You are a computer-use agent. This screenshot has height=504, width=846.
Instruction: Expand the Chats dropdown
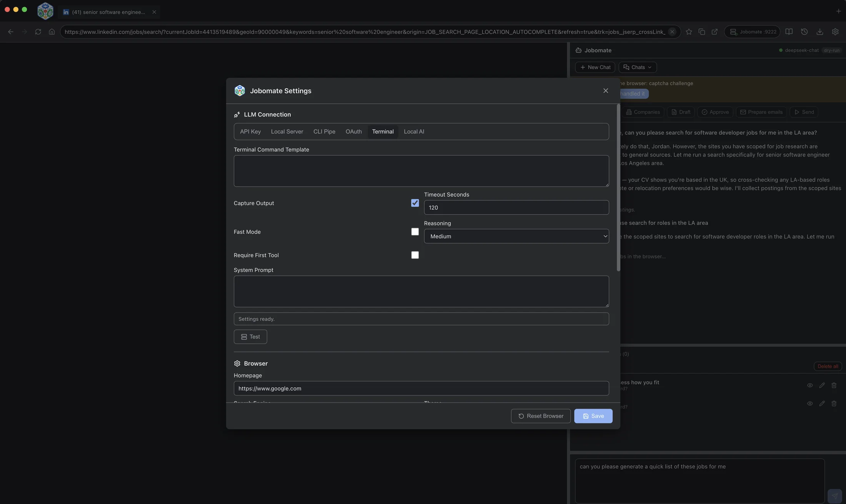[x=638, y=67]
